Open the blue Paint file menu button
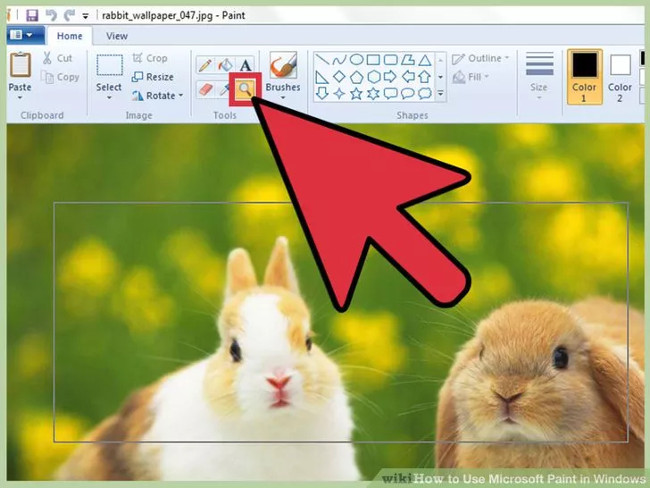 (25, 35)
